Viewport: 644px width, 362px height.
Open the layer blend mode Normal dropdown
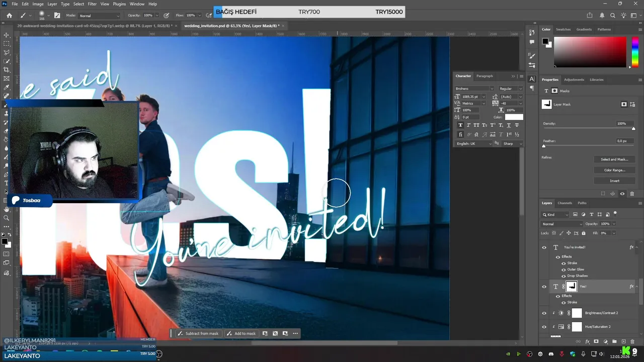pyautogui.click(x=561, y=224)
